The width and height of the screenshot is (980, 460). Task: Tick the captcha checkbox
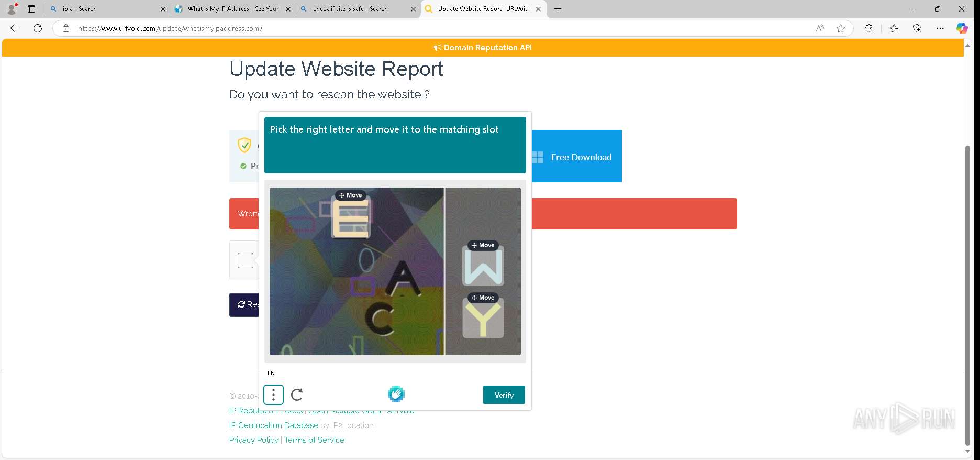246,260
